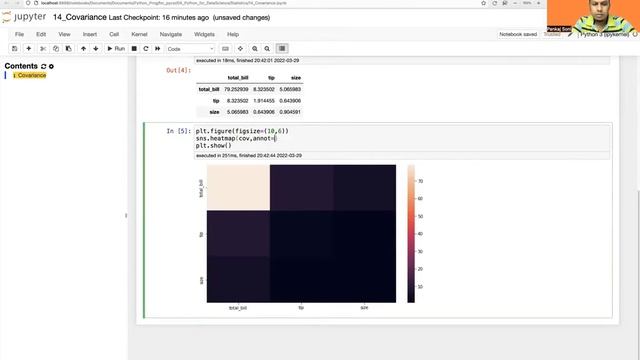The image size is (640, 360).
Task: Open the Navigate menu
Action: [x=171, y=34]
